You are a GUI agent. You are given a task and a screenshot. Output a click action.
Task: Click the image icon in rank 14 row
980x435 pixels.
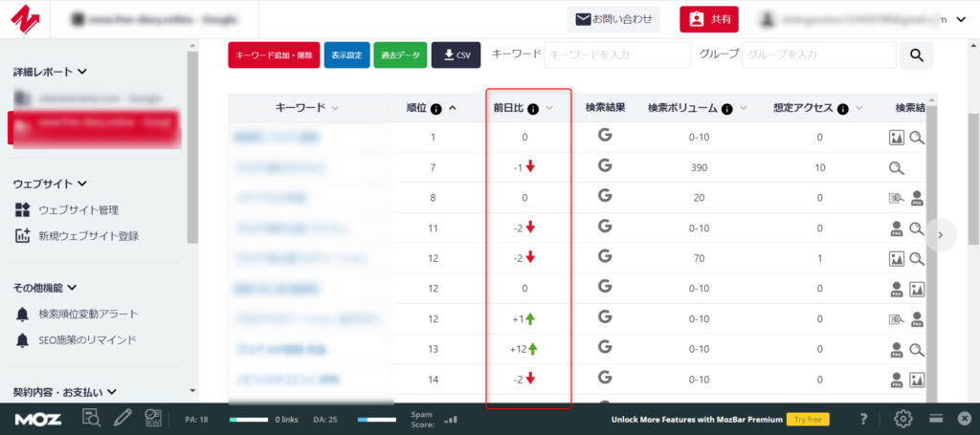pyautogui.click(x=917, y=380)
